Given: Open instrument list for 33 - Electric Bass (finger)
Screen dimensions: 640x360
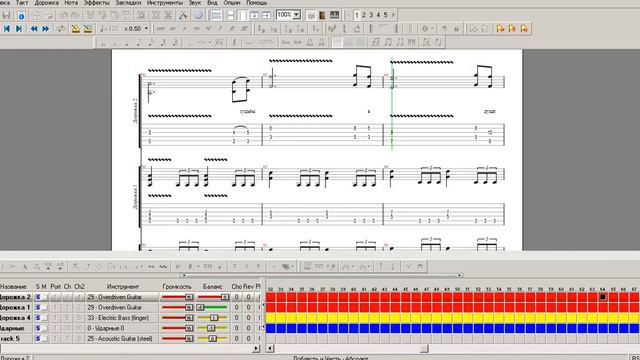Looking at the screenshot, I should coord(122,318).
